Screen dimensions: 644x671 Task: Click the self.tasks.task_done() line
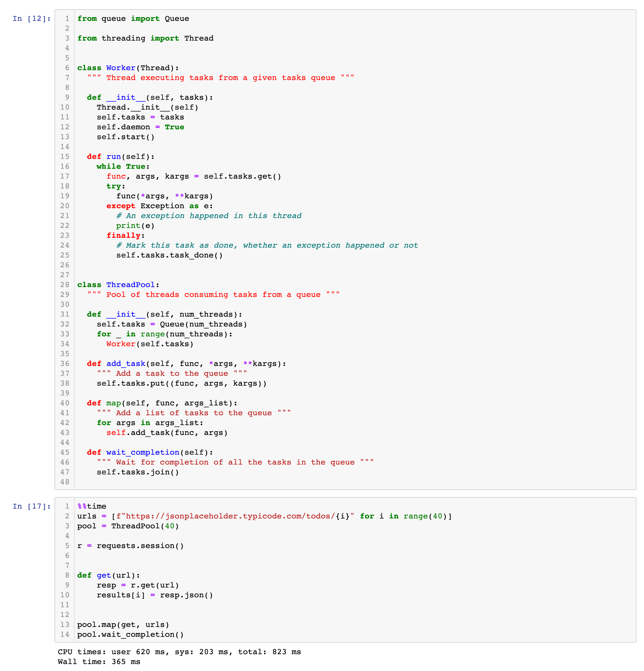(x=169, y=255)
